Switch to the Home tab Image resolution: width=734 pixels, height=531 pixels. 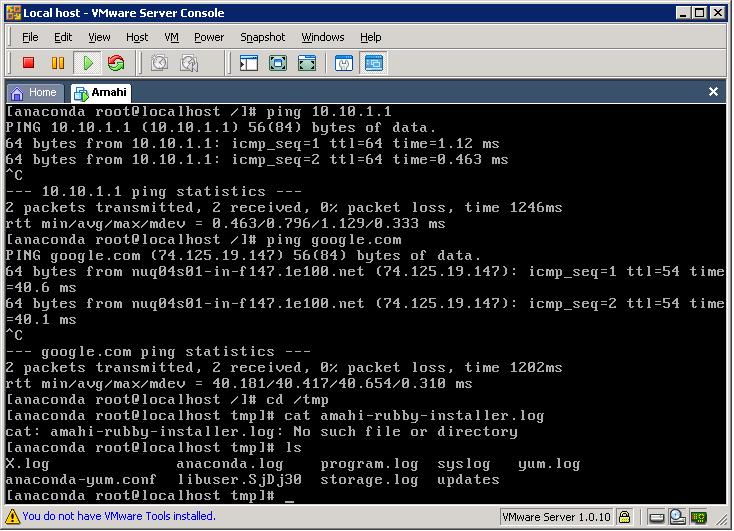click(35, 93)
